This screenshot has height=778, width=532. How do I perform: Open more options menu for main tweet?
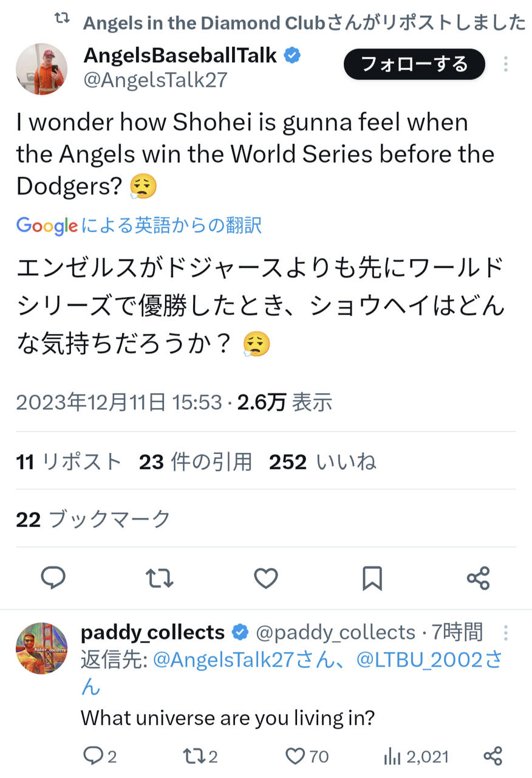506,64
